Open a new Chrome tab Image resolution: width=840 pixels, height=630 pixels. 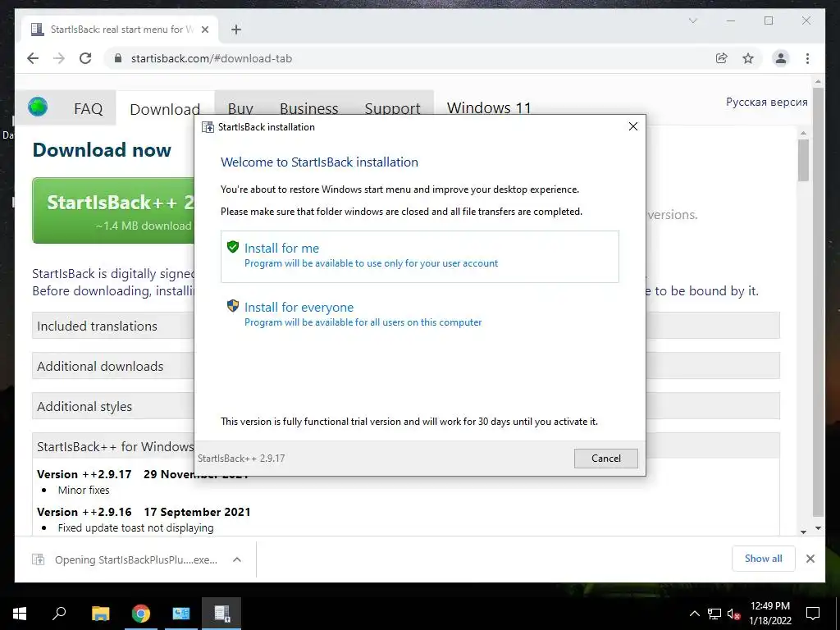tap(236, 30)
